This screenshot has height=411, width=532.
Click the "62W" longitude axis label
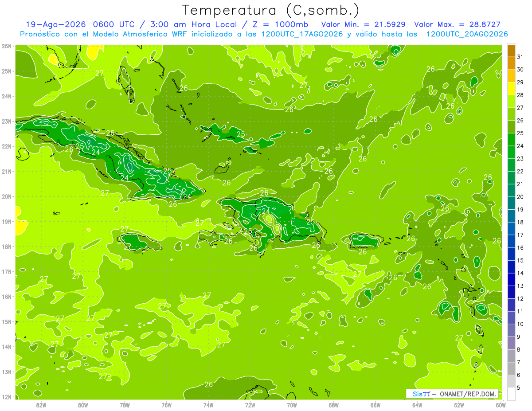point(458,405)
